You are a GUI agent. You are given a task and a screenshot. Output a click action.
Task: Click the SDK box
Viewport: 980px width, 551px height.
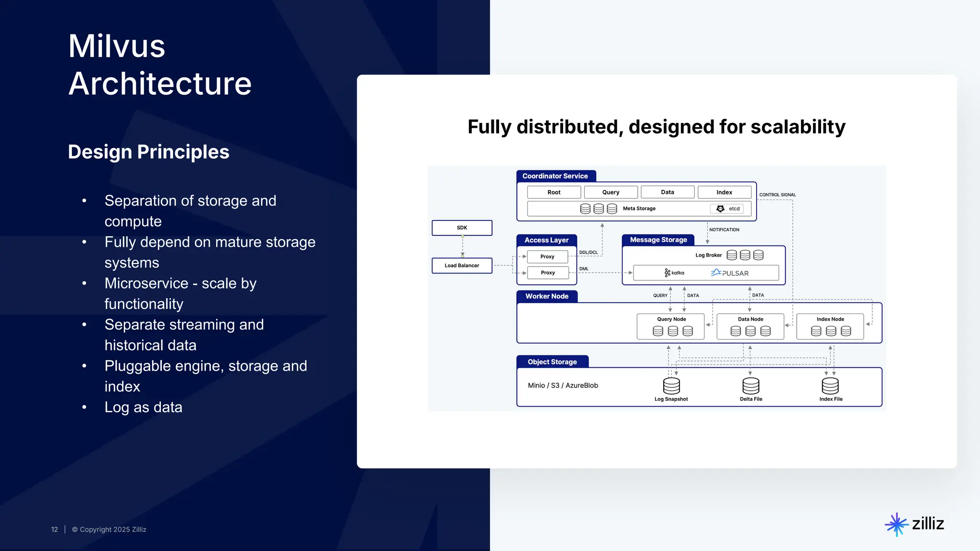tap(462, 228)
